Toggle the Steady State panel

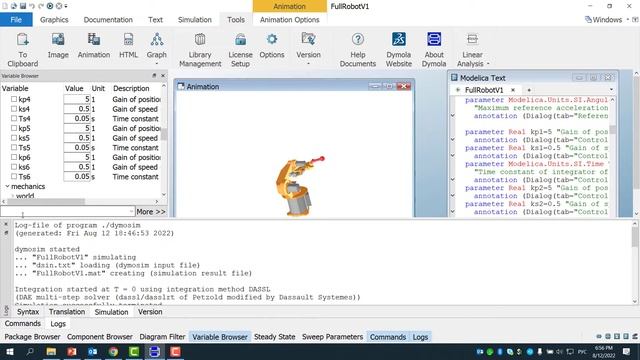pyautogui.click(x=274, y=337)
